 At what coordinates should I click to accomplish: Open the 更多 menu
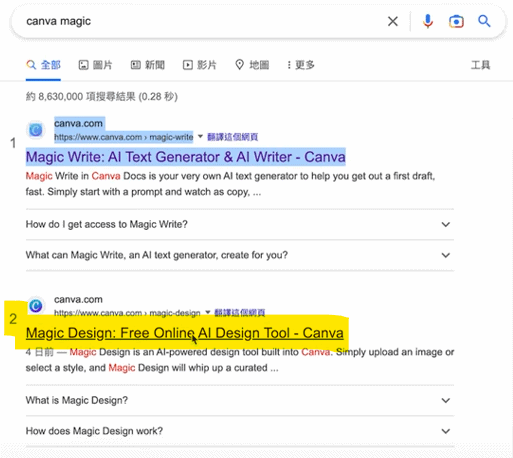(x=301, y=65)
